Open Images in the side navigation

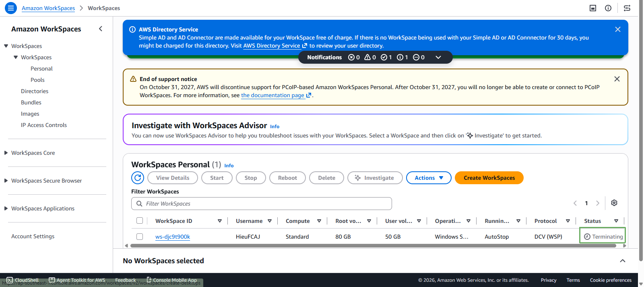click(x=30, y=114)
